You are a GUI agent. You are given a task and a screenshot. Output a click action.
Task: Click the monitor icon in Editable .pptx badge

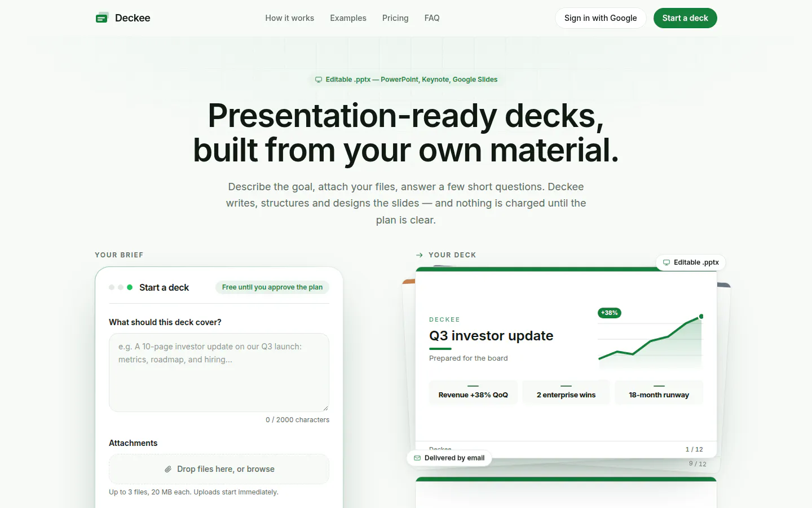coord(667,262)
